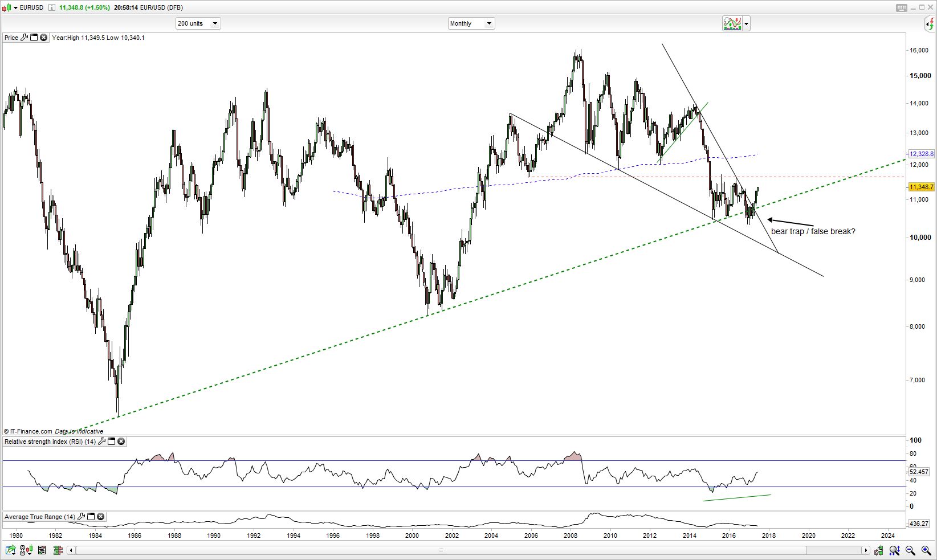Expand the indicators dropdown arrow
937x560 pixels.
(x=746, y=24)
